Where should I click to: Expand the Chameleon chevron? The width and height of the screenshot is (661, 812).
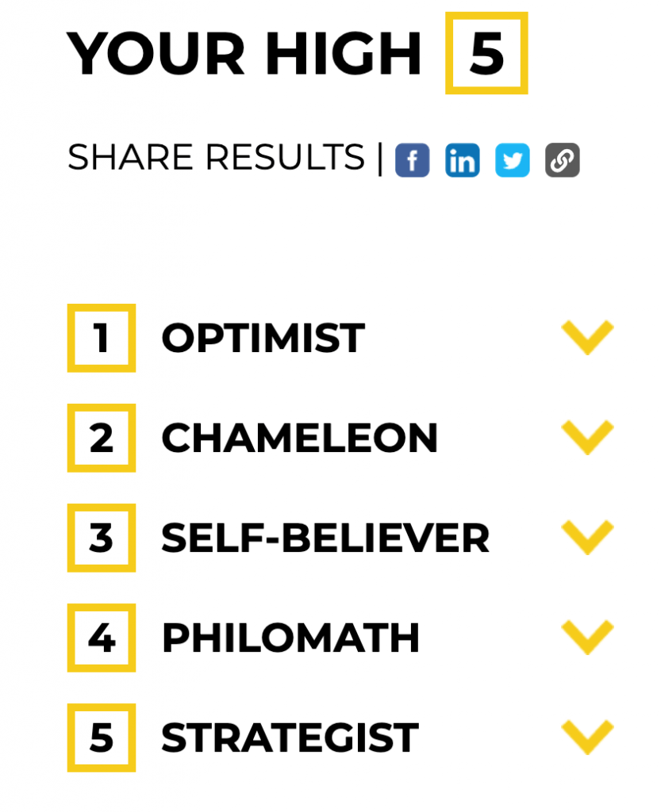(587, 438)
